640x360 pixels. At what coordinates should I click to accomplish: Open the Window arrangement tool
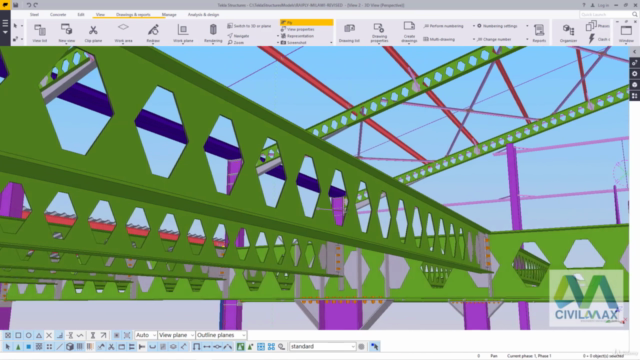point(626,33)
